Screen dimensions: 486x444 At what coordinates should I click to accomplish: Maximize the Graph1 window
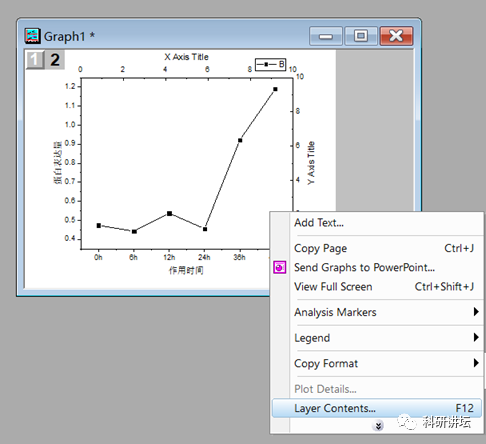click(361, 36)
